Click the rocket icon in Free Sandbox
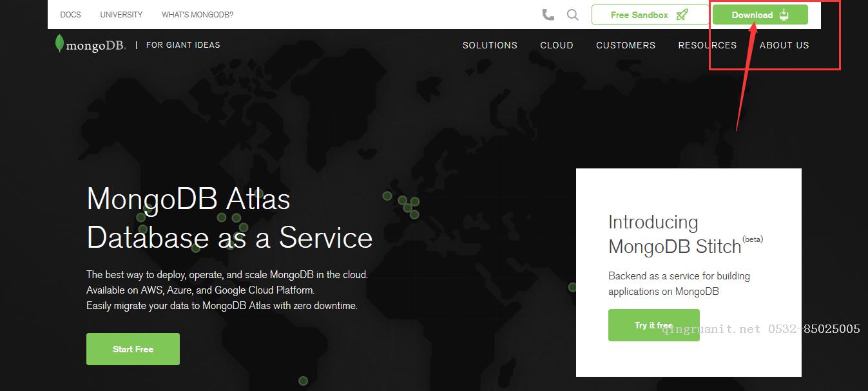This screenshot has width=868, height=391. (x=682, y=15)
